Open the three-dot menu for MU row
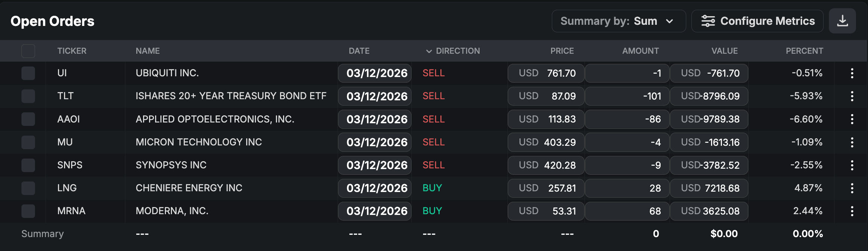Viewport: 868px width, 251px height. click(x=852, y=142)
